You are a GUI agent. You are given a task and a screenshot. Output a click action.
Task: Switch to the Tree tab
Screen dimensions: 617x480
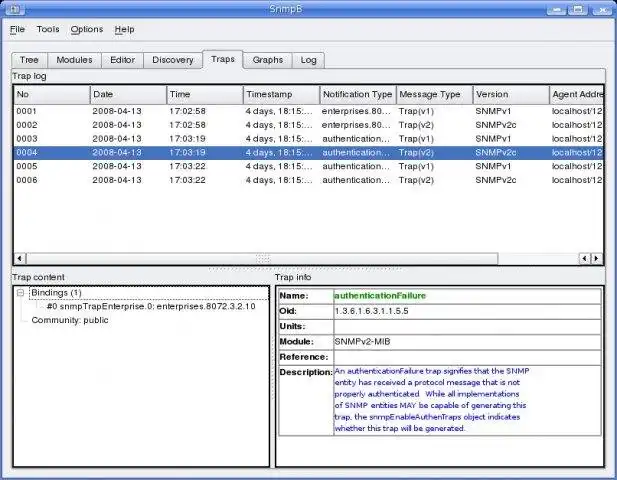30,60
